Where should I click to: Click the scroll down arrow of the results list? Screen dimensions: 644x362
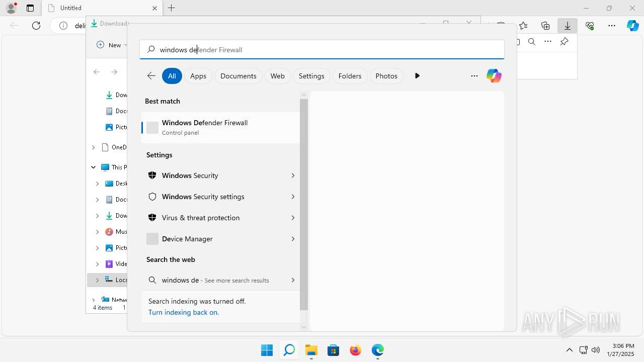[304, 327]
